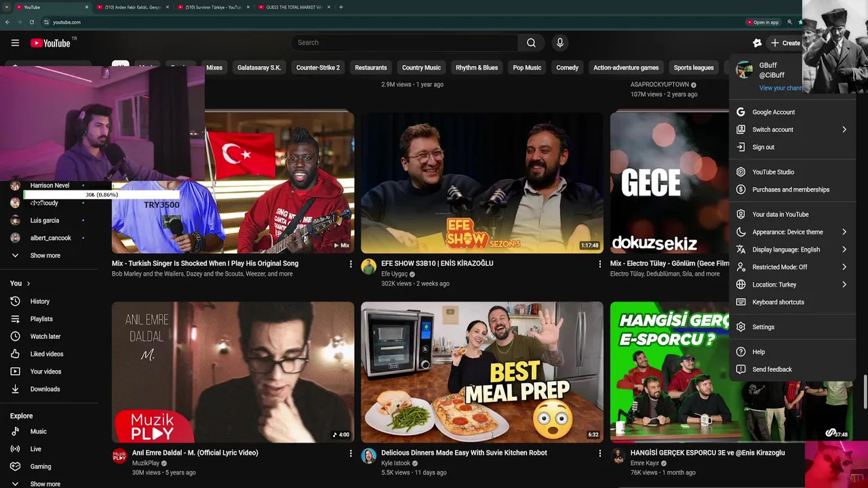Open Best Meal Prep video thumbnail
Image resolution: width=868 pixels, height=488 pixels.
[481, 372]
